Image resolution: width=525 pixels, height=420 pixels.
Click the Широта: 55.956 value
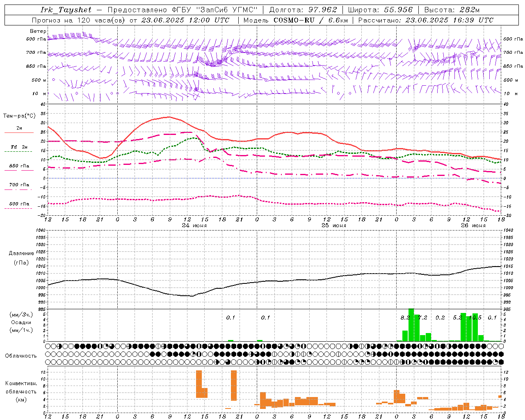(x=380, y=10)
